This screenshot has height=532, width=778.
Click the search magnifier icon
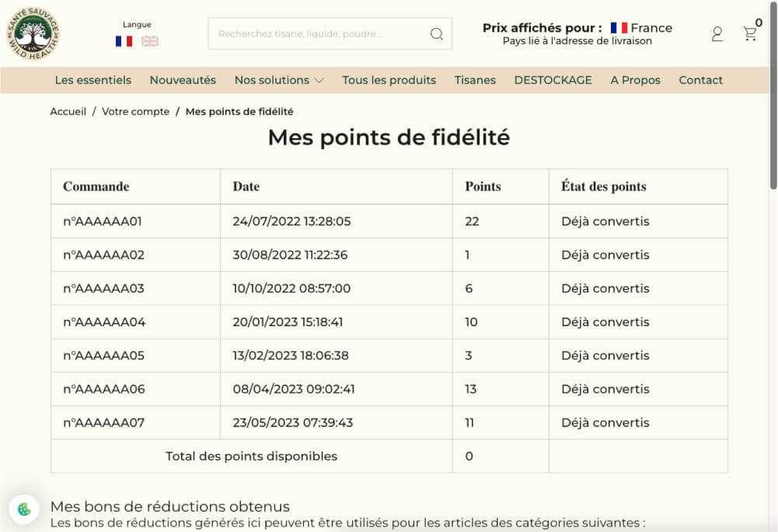coord(437,33)
